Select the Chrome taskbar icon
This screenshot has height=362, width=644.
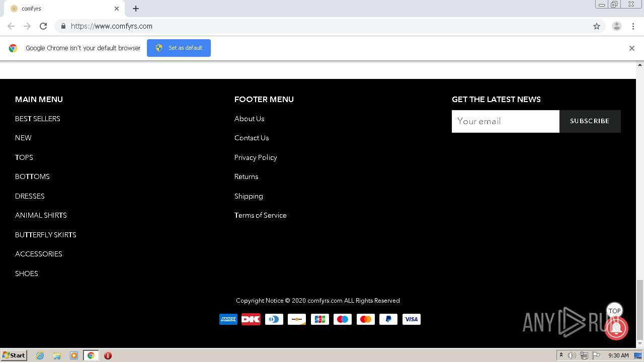(91, 355)
